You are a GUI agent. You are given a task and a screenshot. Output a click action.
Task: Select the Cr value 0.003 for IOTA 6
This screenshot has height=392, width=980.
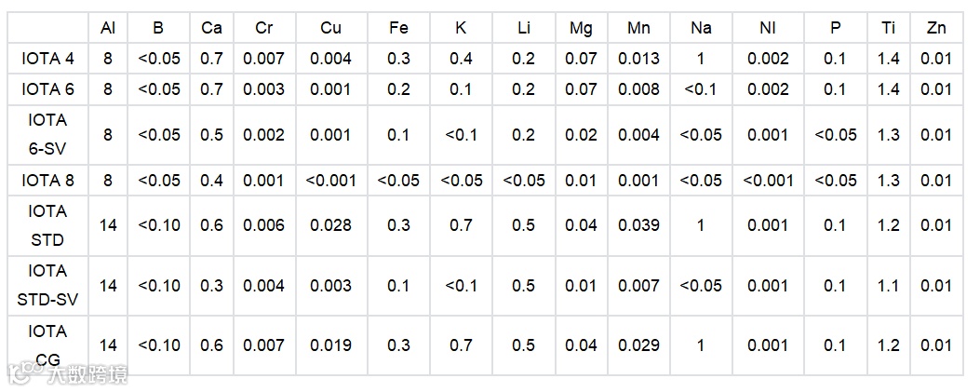pyautogui.click(x=263, y=88)
